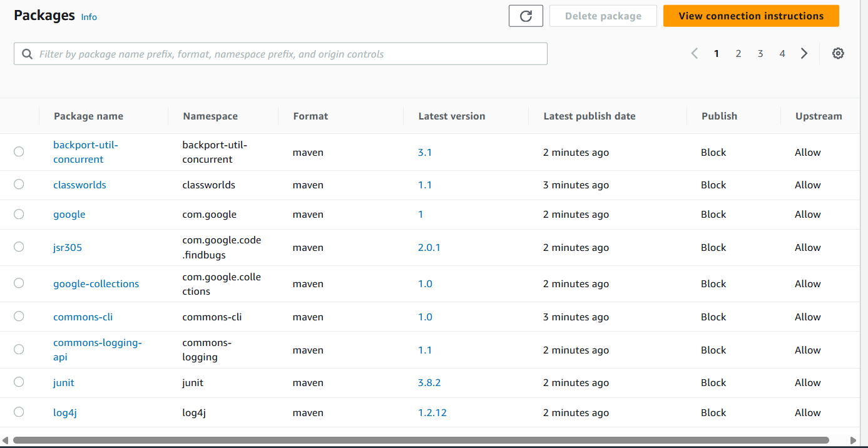
Task: Click the Upstream column header
Action: point(819,116)
